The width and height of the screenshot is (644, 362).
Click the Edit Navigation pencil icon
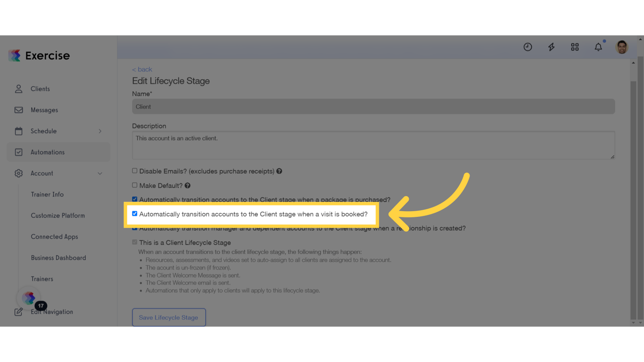18,312
